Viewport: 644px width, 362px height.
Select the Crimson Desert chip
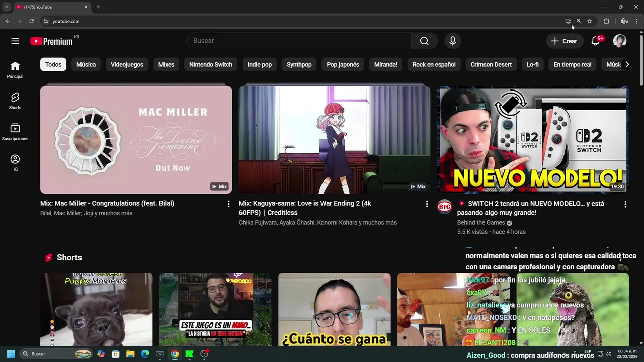pos(491,64)
